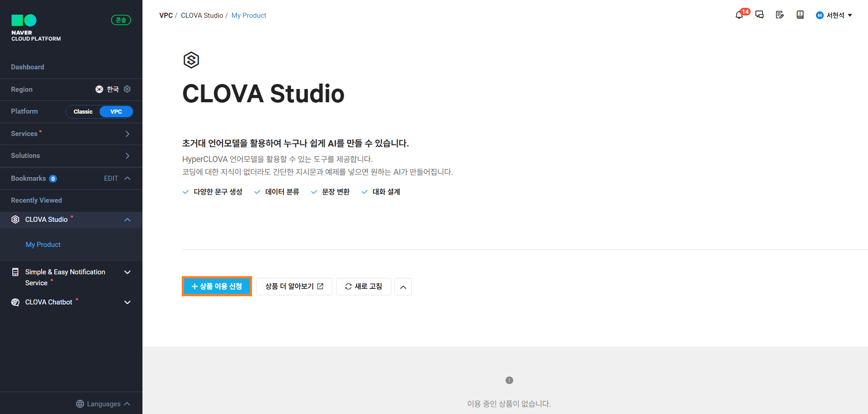Expand Simple & Easy Notification Service submenu
This screenshot has width=868, height=414.
pos(127,272)
